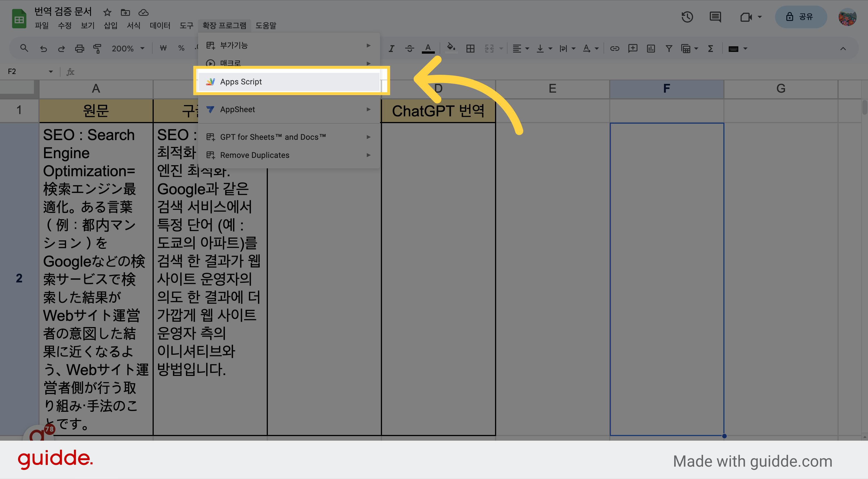Move document to folder icon
The image size is (868, 479).
pyautogui.click(x=125, y=12)
